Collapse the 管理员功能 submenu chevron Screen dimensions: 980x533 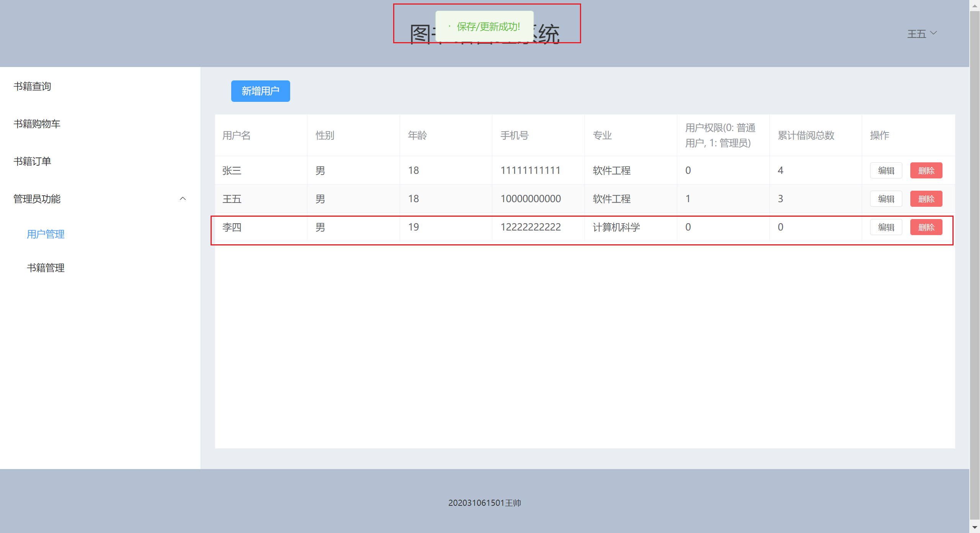click(183, 199)
